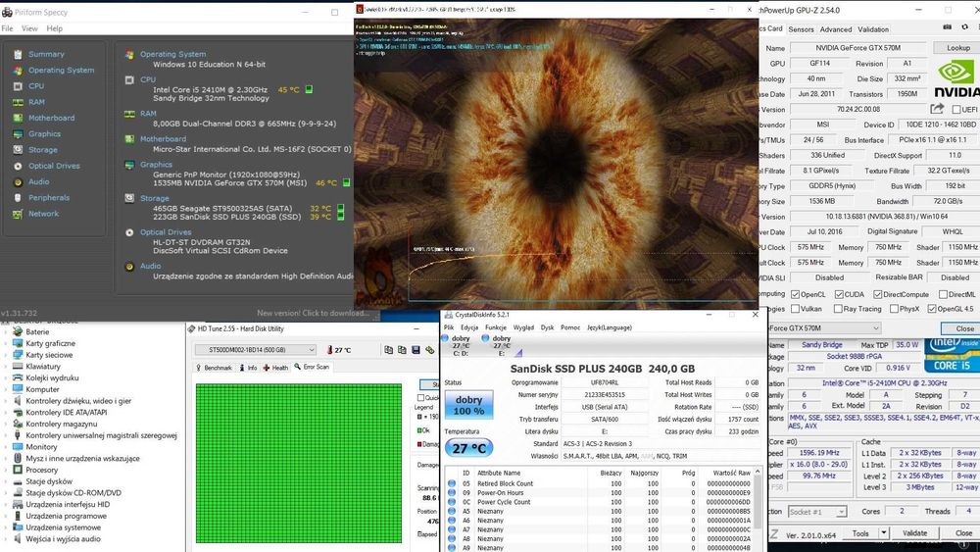Open the Motherboard section icon in Speccy sidebar
The image size is (980, 552).
pos(17,119)
